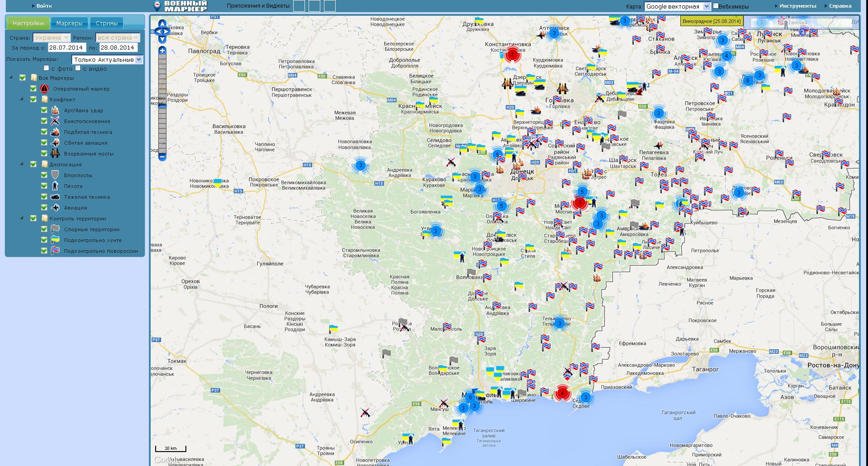
Task: Open the Инструменты link
Action: pos(798,6)
